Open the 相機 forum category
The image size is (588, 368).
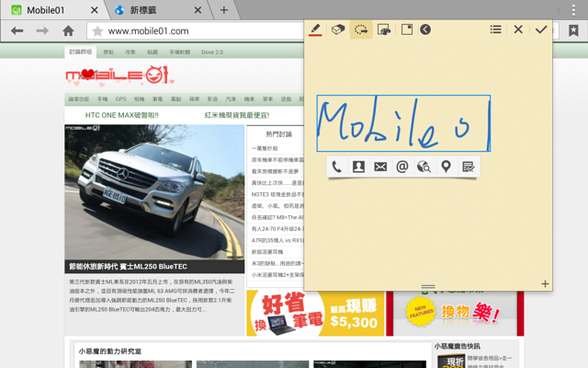pyautogui.click(x=139, y=99)
